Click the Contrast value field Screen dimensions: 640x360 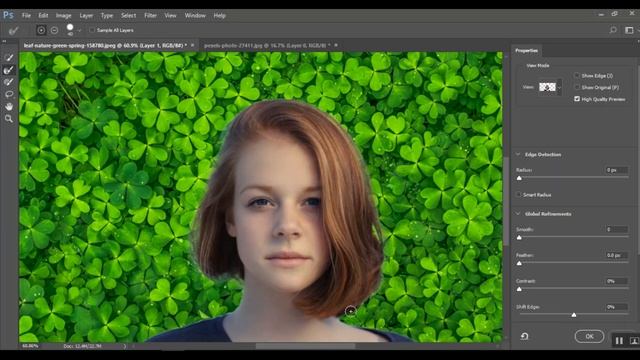point(616,281)
